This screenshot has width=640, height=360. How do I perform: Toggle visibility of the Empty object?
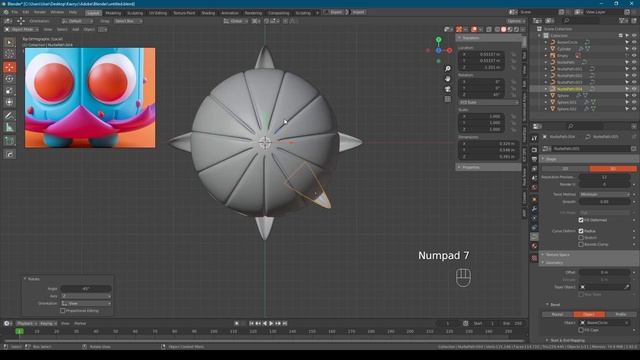[634, 56]
